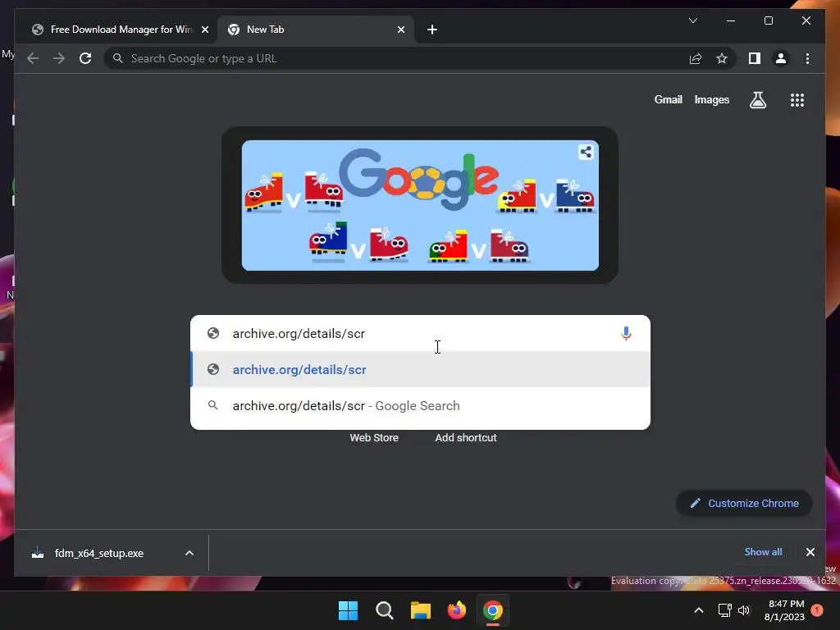
Task: Reload the current page
Action: 85,58
